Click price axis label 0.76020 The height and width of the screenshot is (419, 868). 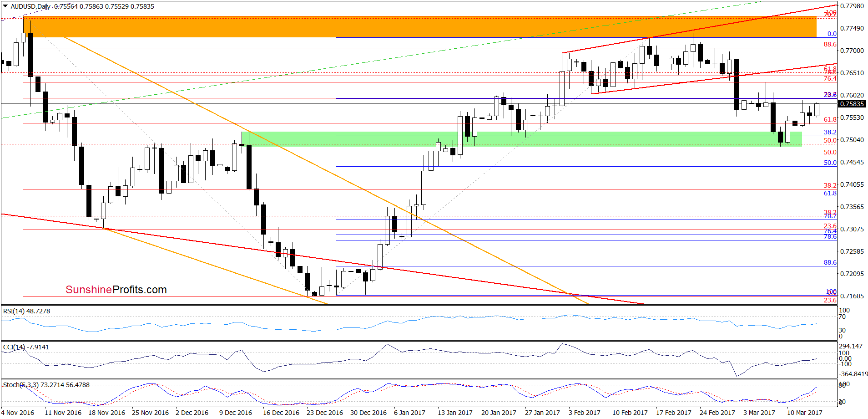(x=852, y=95)
